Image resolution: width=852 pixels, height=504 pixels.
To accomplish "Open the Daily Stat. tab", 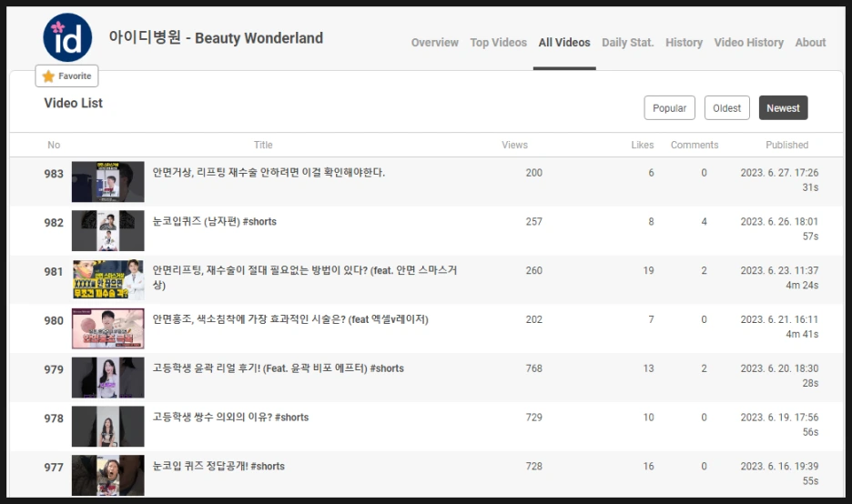I will click(627, 43).
